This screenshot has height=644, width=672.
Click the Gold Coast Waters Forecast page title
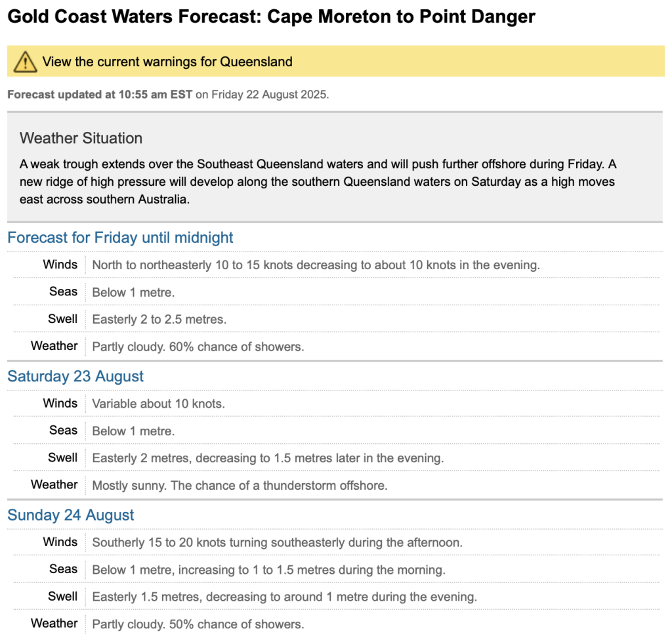click(x=271, y=17)
